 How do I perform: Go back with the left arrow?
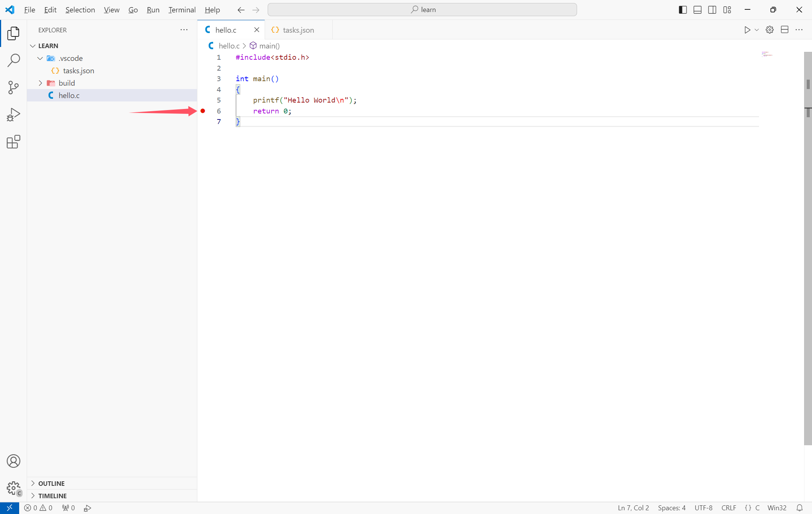click(x=241, y=10)
